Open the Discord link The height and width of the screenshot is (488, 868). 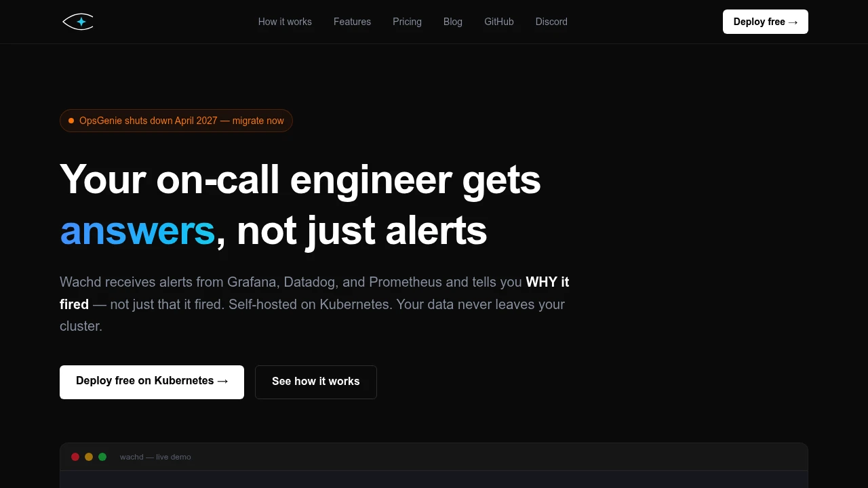pyautogui.click(x=551, y=22)
